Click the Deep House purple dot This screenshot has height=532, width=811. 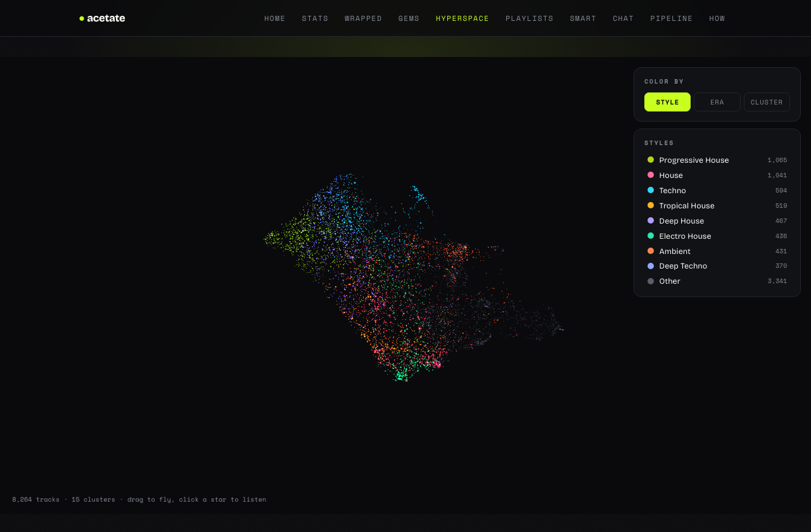click(x=651, y=220)
